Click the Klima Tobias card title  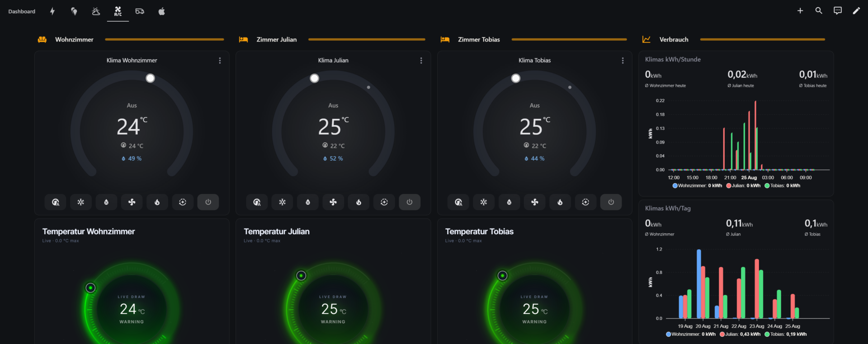coord(535,60)
